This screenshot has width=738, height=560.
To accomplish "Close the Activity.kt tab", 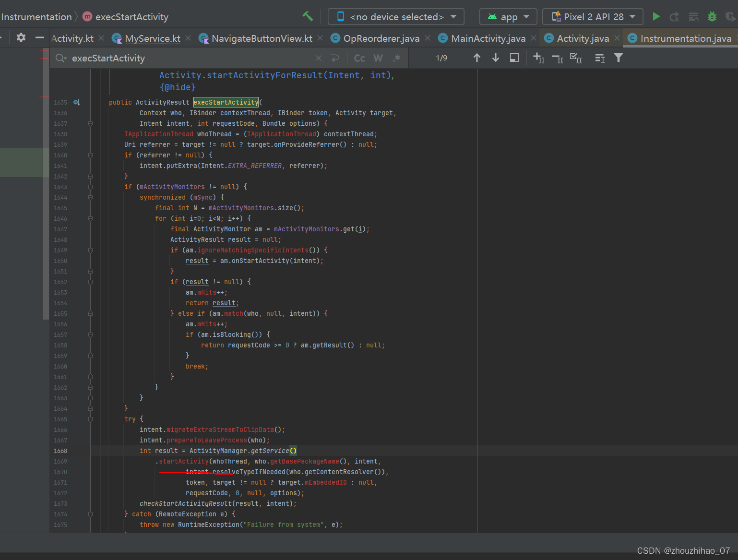I will [101, 38].
